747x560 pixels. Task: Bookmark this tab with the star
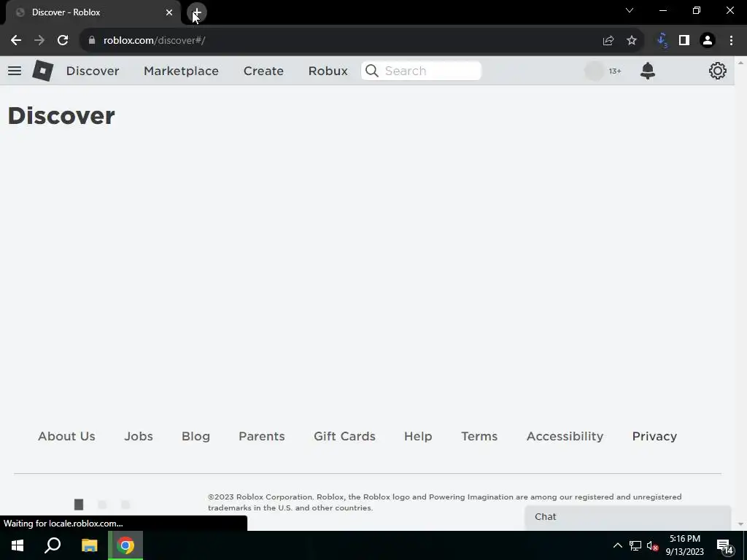632,41
